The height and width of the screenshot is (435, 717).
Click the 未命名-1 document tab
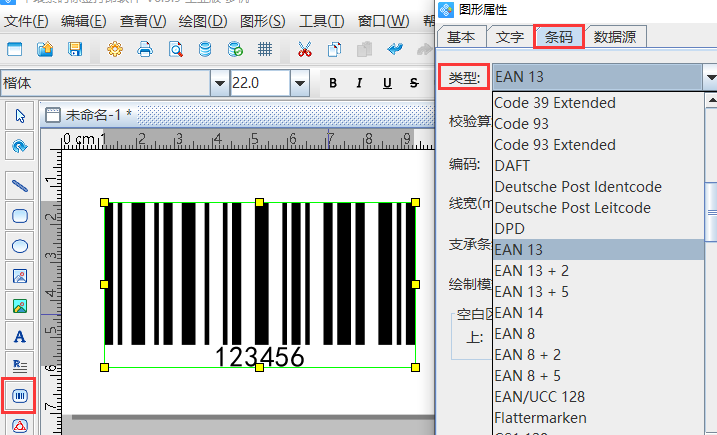[x=90, y=115]
